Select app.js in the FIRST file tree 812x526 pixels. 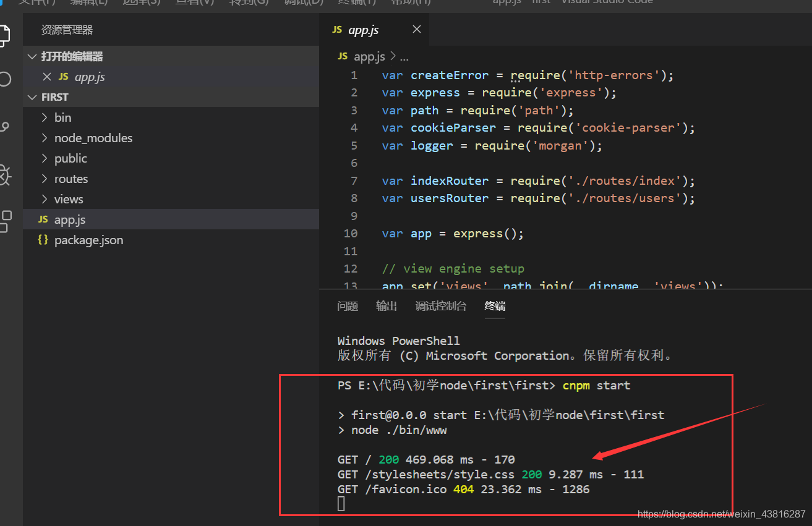(171, 219)
